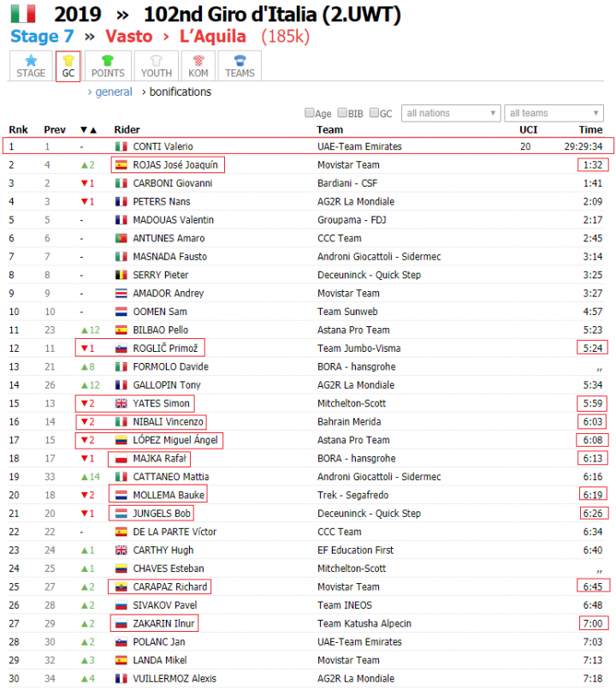The width and height of the screenshot is (616, 690).
Task: Click the Team column header
Action: [x=329, y=130]
